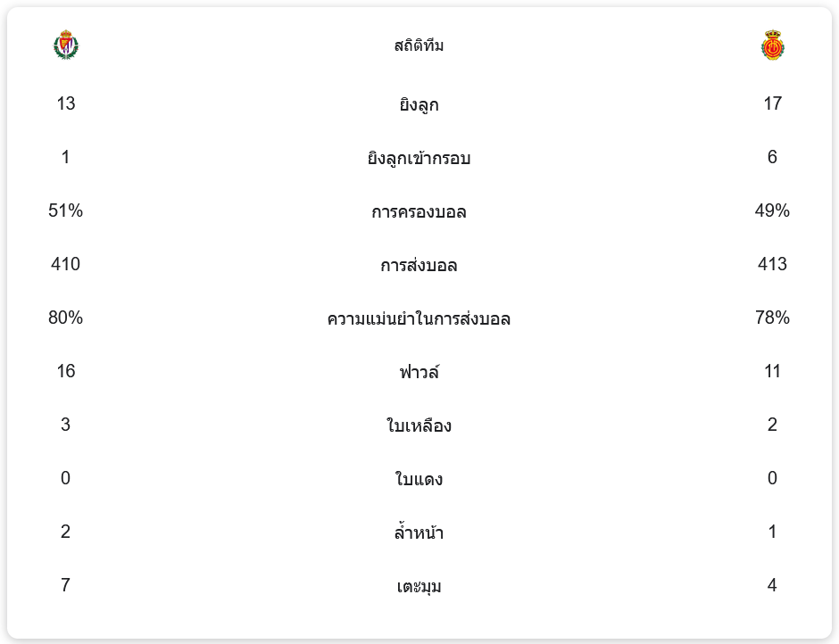The width and height of the screenshot is (839, 644).
Task: Click the ล้ำหน้า offsides label
Action: point(419,533)
